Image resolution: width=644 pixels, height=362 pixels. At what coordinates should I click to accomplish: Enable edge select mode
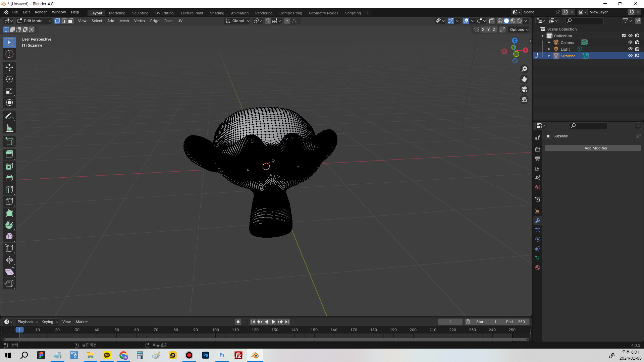64,21
